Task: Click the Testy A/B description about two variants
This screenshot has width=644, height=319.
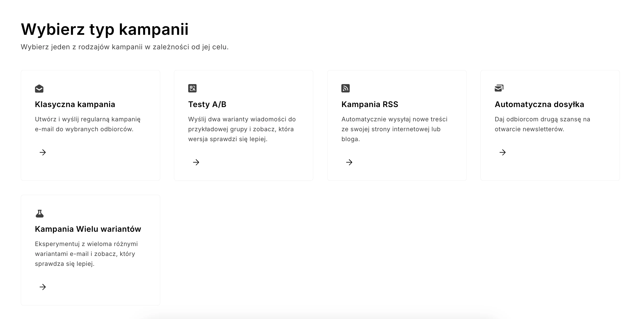Action: (242, 129)
